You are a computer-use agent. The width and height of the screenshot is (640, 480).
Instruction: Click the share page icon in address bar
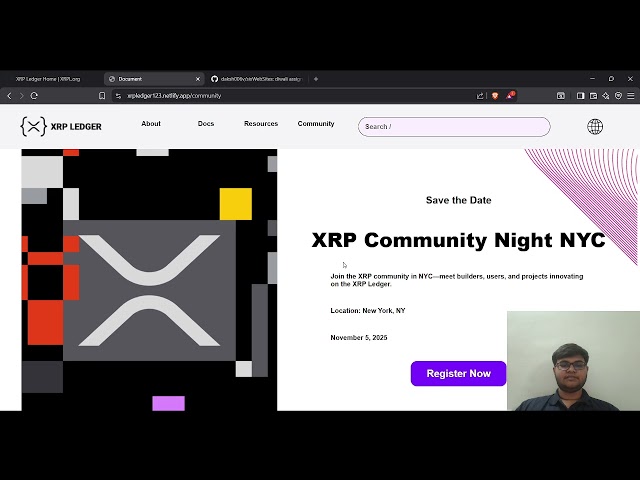480,96
